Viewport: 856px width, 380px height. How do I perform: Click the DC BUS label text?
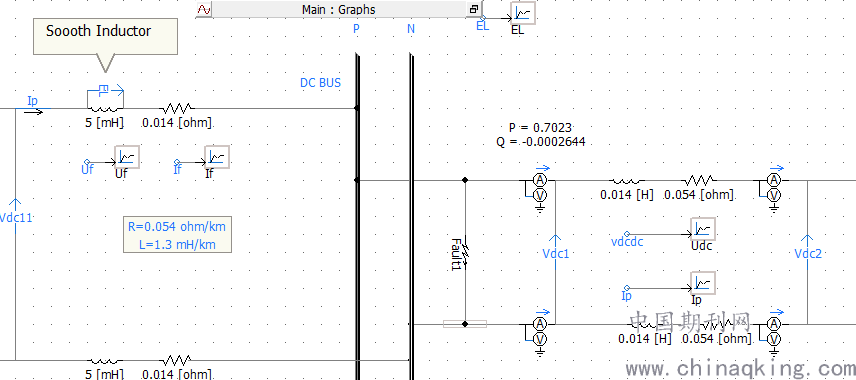point(320,83)
